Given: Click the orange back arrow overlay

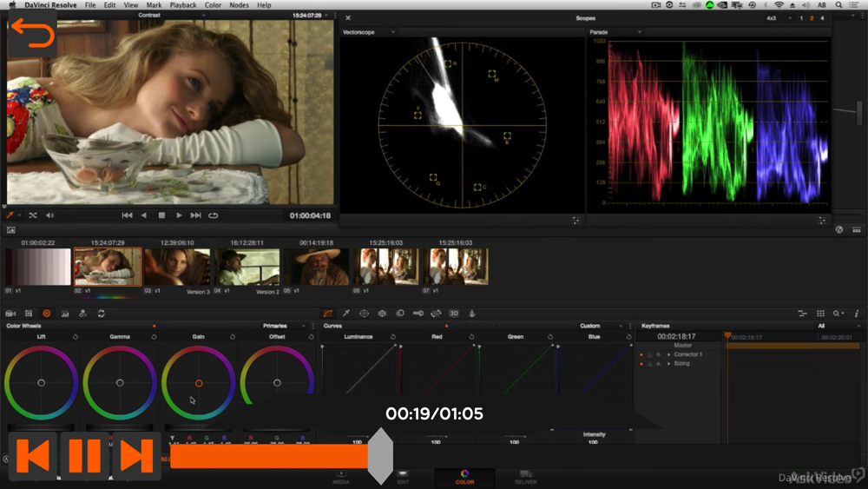Looking at the screenshot, I should [32, 35].
